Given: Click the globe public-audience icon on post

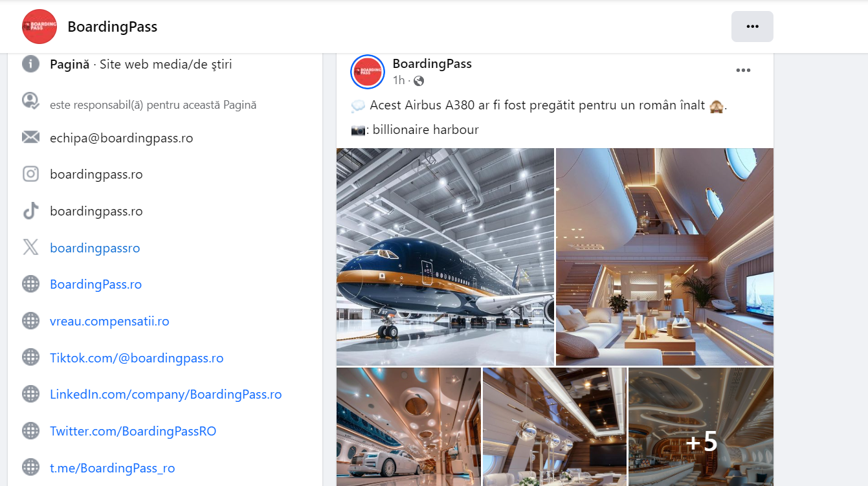Looking at the screenshot, I should (x=419, y=81).
